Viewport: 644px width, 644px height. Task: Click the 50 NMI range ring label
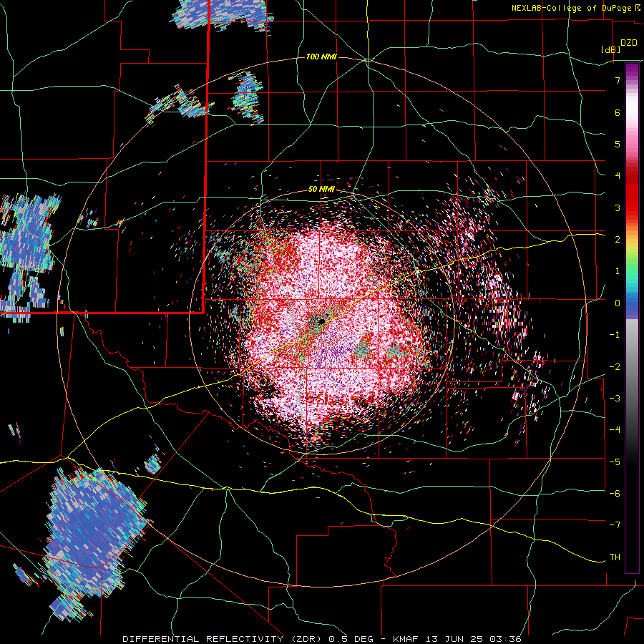(321, 190)
